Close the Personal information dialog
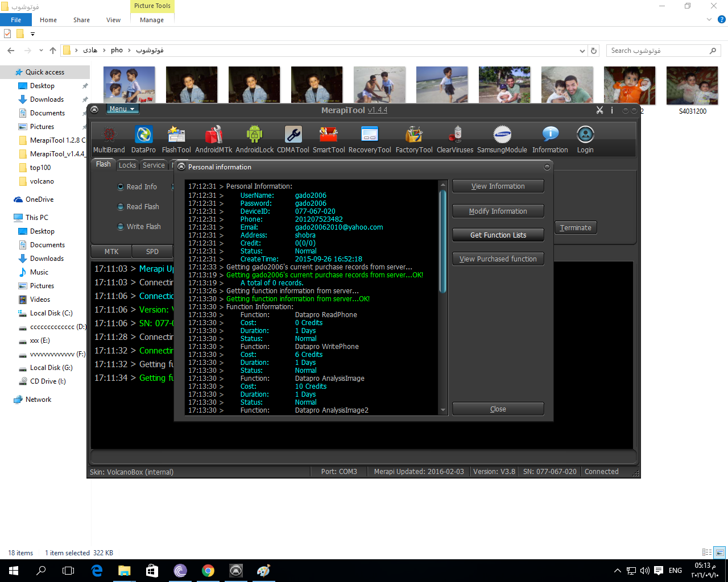This screenshot has height=582, width=728. [x=498, y=409]
